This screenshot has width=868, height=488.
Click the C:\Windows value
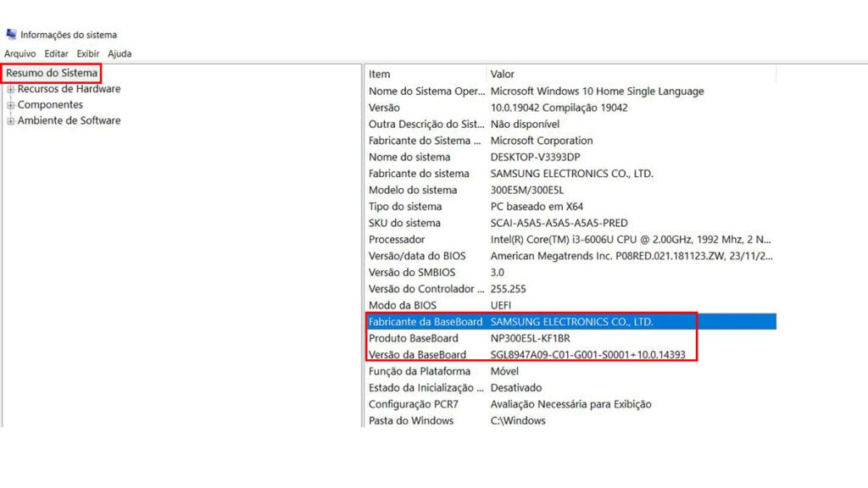[x=518, y=420]
